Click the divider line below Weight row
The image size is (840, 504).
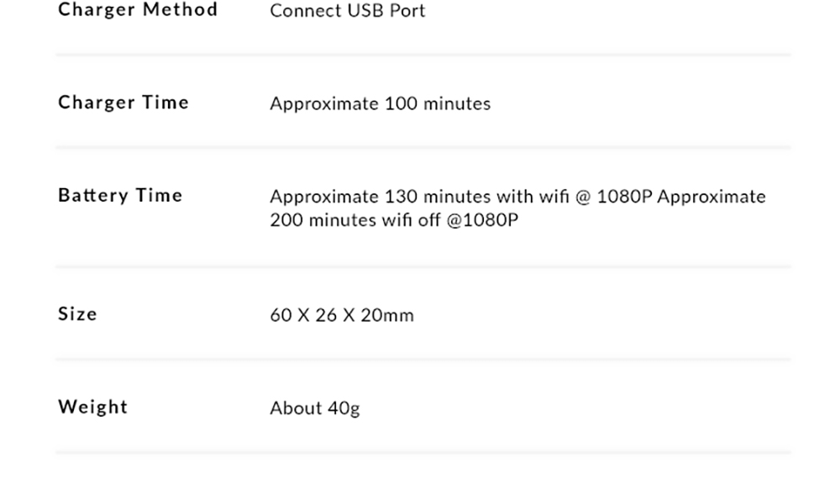[423, 453]
